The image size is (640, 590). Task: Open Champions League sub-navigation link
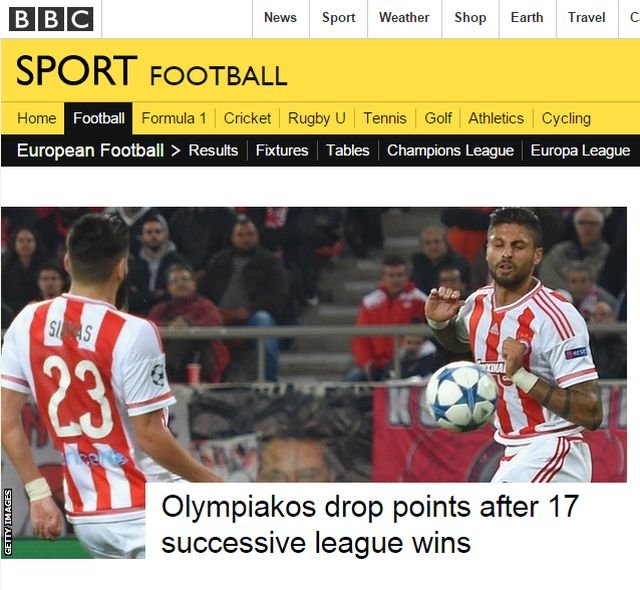click(x=450, y=151)
